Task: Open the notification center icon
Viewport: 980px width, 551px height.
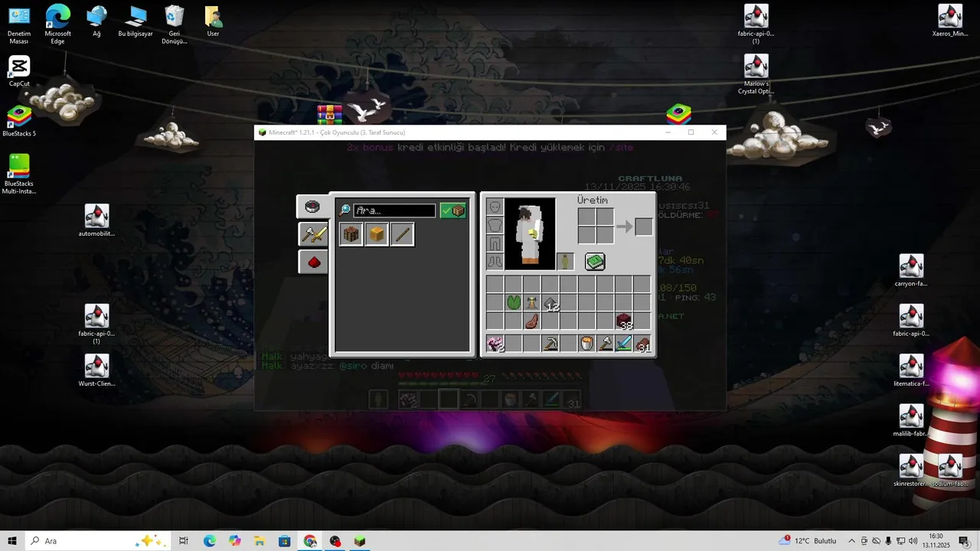Action: pyautogui.click(x=964, y=541)
